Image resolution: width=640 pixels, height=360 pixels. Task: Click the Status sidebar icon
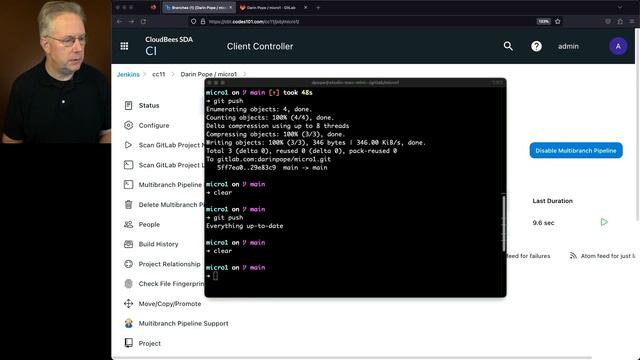[128, 106]
